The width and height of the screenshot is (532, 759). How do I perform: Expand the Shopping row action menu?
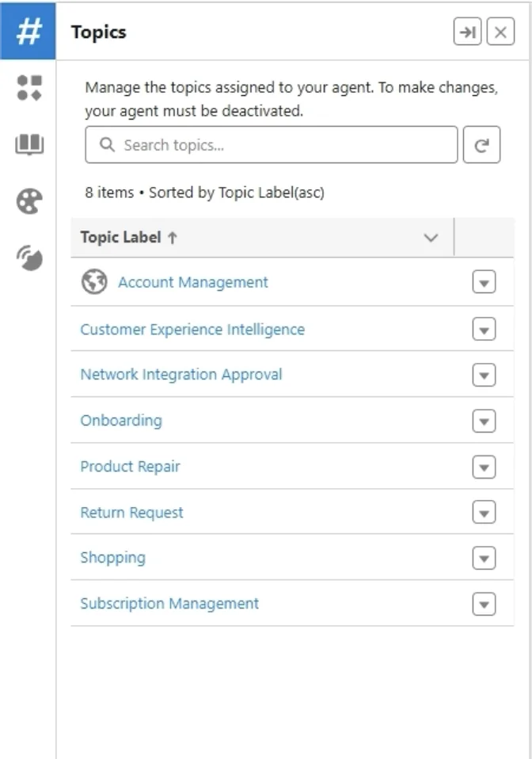pyautogui.click(x=484, y=558)
